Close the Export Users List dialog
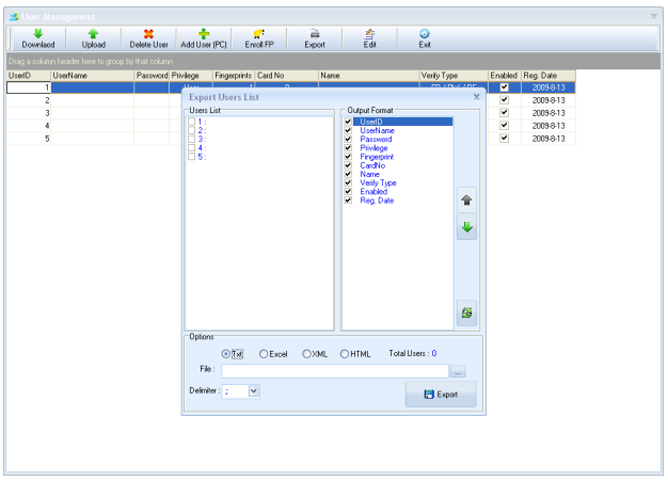This screenshot has width=668, height=481. 476,97
